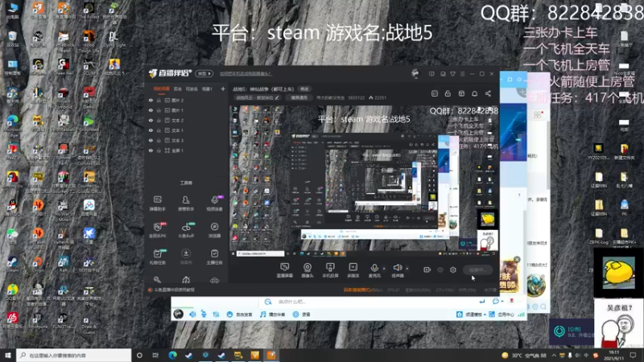Open the 视频连麦 tool
Viewport: 644px width, 362px height.
[x=214, y=204]
